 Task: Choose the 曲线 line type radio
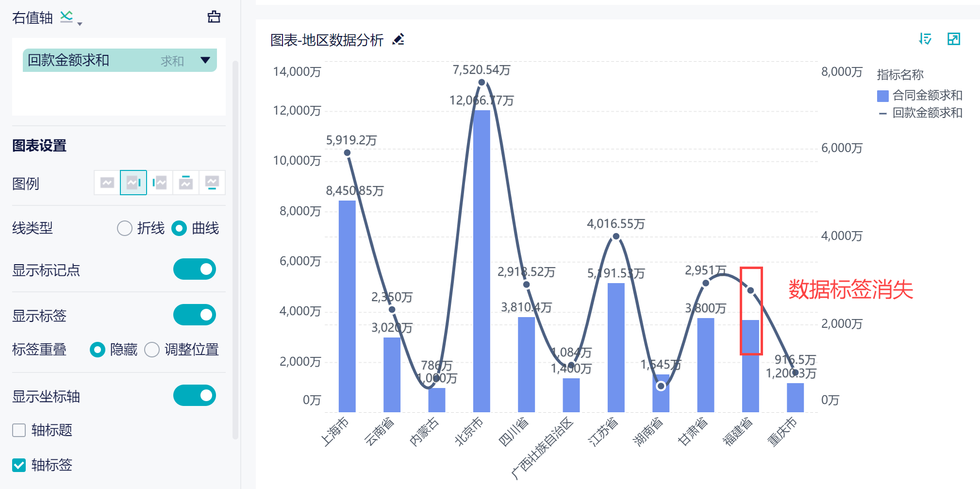(x=179, y=228)
